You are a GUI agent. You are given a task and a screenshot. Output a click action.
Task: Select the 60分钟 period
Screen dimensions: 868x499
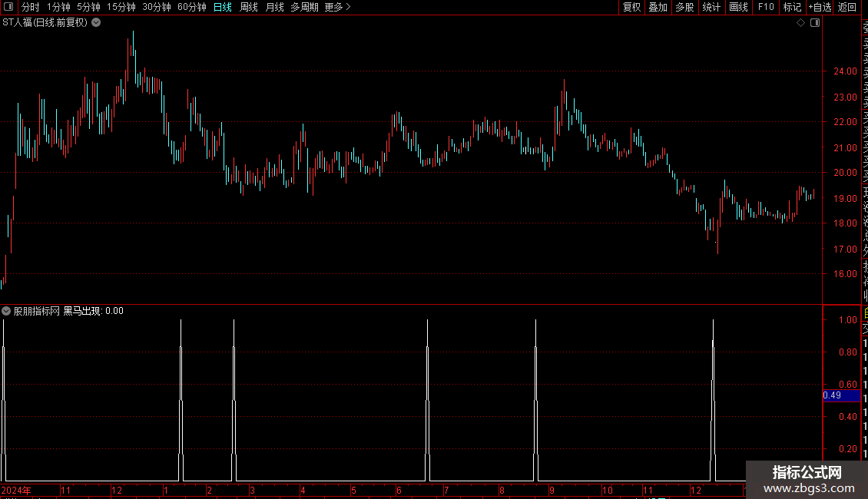pos(191,7)
